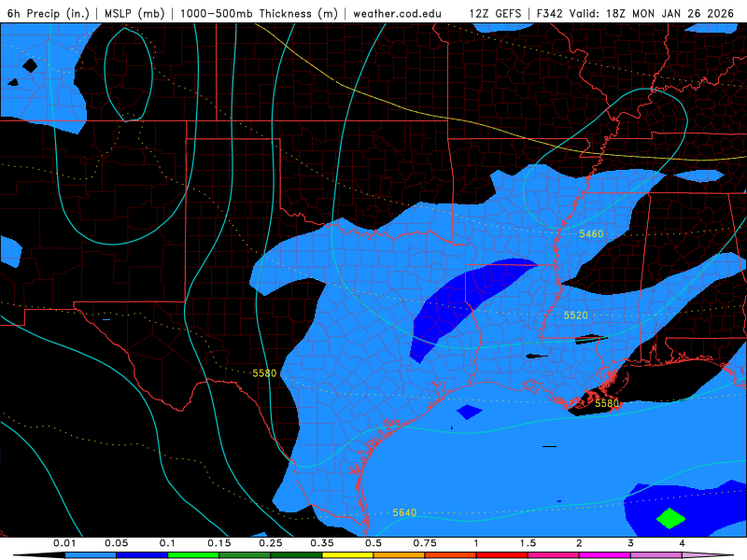
Task: Click the light blue 0.01 legend swatch
Action: [91, 555]
